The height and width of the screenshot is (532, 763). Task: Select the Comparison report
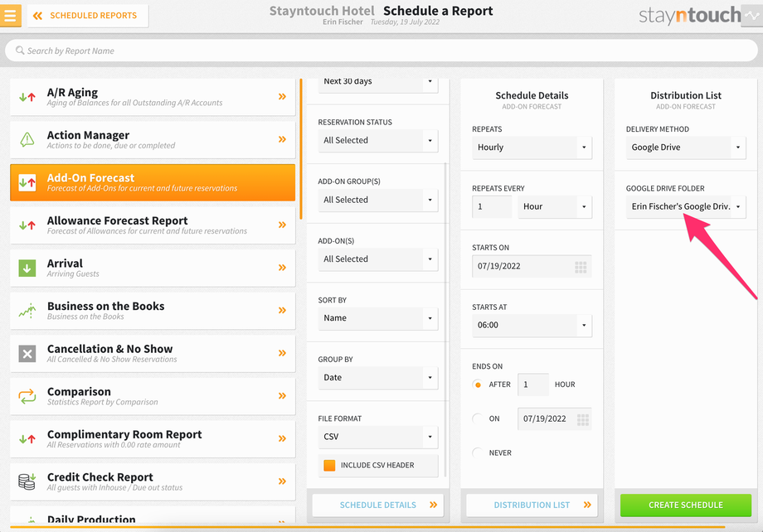153,396
